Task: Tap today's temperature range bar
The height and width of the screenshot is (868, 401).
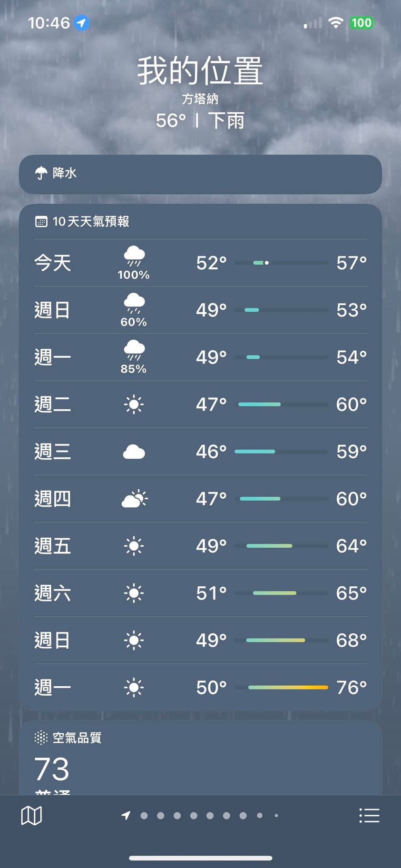Action: point(281,263)
